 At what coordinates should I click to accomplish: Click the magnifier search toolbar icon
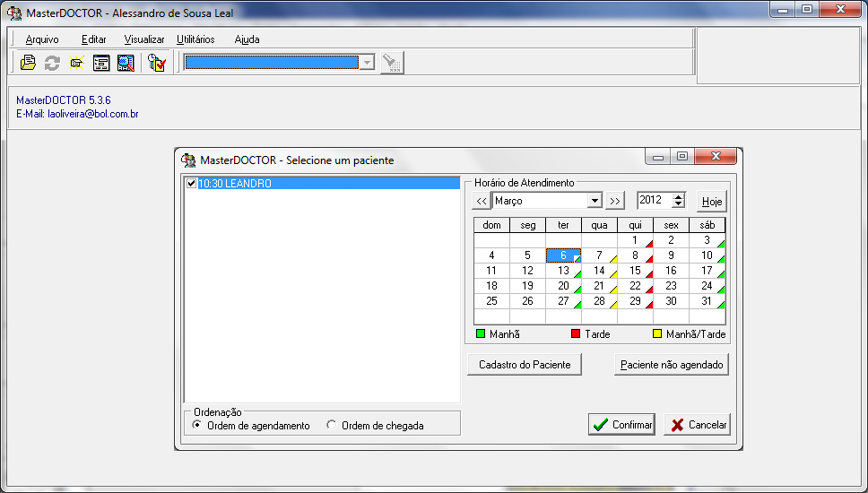click(x=126, y=63)
